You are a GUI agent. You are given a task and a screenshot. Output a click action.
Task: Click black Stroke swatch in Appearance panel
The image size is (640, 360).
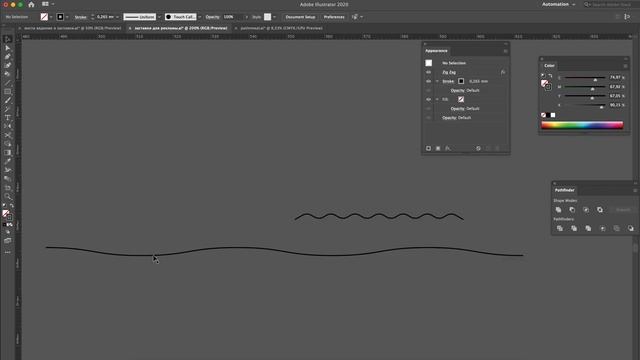461,81
